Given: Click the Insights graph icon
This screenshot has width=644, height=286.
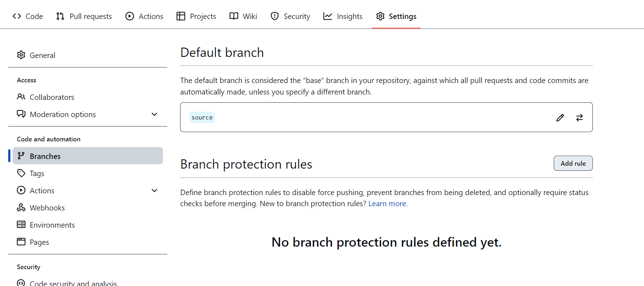Looking at the screenshot, I should pyautogui.click(x=328, y=16).
